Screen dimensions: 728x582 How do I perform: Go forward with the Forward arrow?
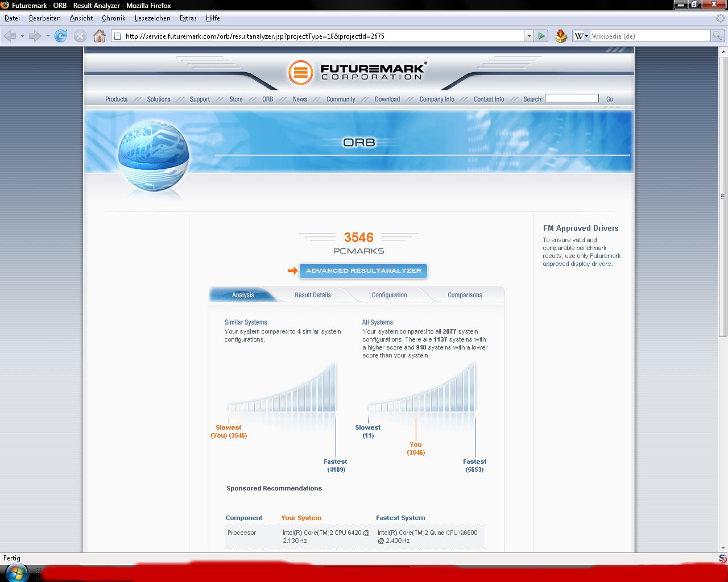35,36
